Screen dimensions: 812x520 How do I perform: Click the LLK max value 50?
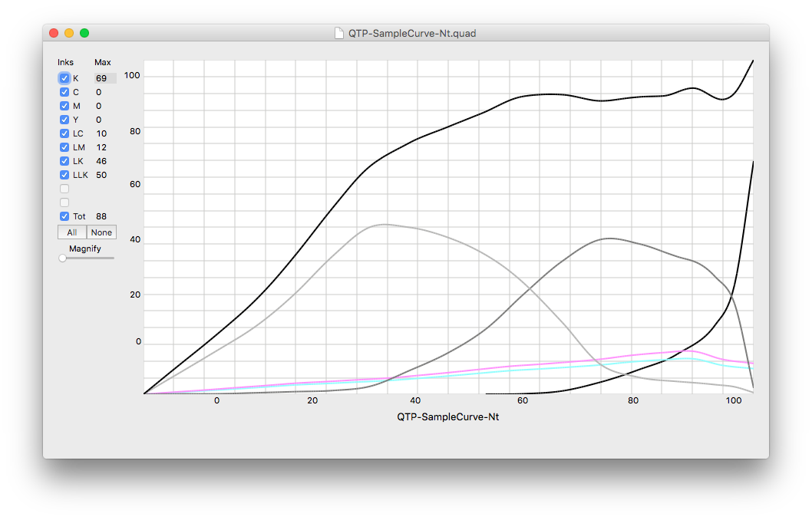[101, 175]
